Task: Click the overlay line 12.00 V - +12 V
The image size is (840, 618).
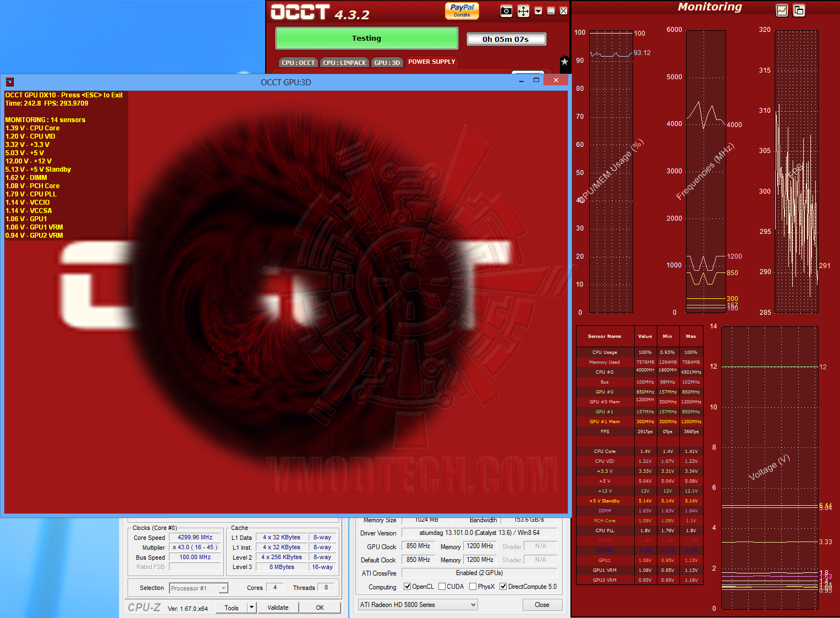Action: (29, 161)
